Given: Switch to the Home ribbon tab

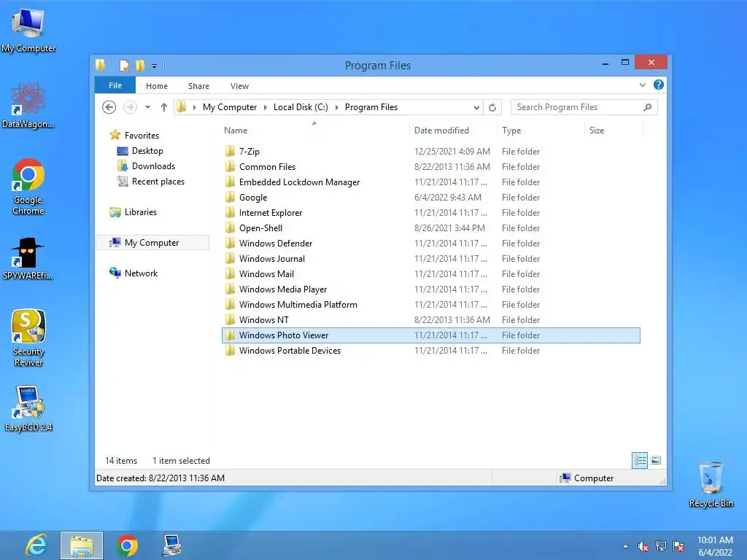Looking at the screenshot, I should coord(157,86).
